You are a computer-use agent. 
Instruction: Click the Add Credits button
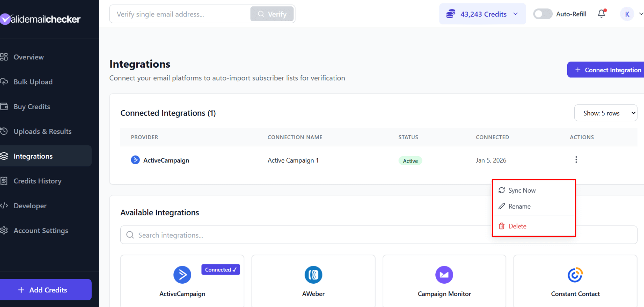(46, 290)
